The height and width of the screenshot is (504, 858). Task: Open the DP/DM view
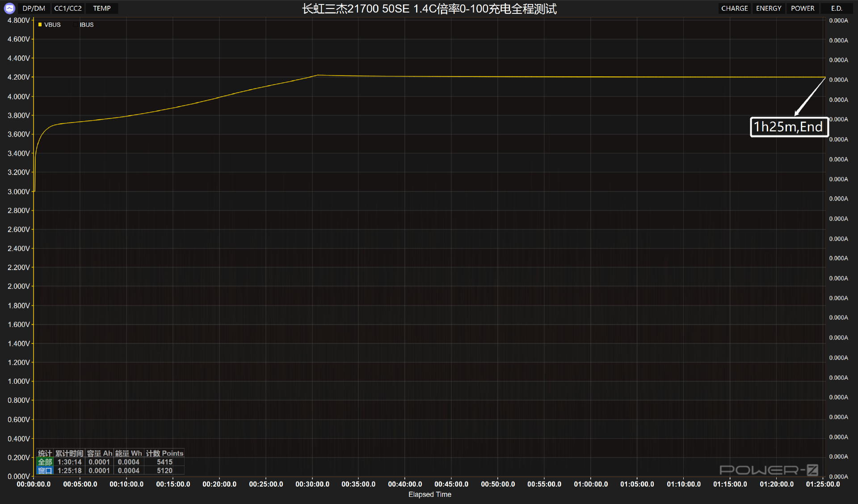(34, 8)
